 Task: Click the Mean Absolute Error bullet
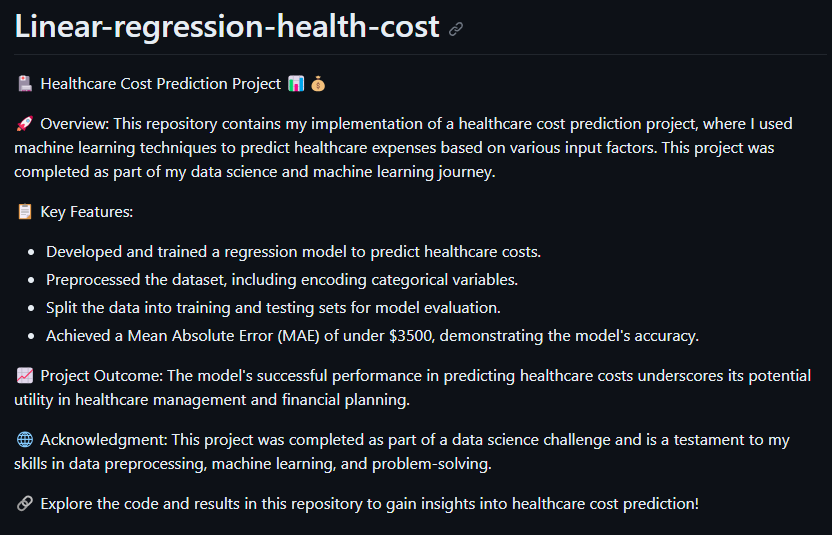click(x=372, y=336)
